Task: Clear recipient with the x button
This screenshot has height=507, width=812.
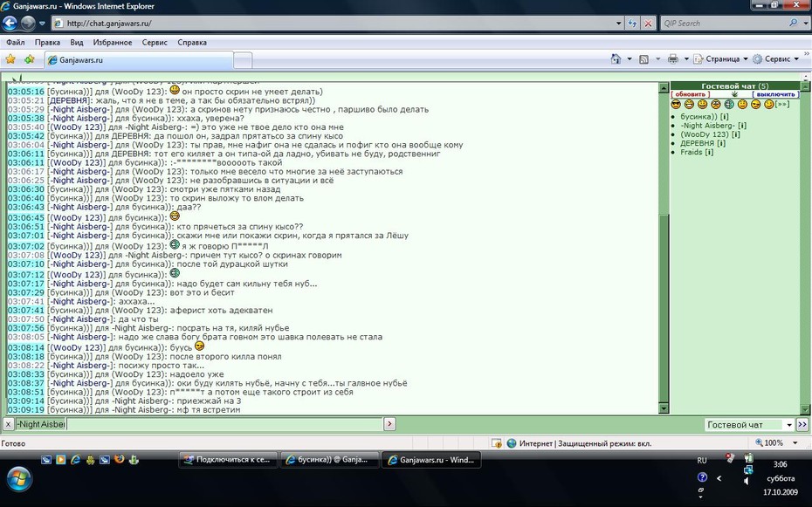Action: click(8, 424)
